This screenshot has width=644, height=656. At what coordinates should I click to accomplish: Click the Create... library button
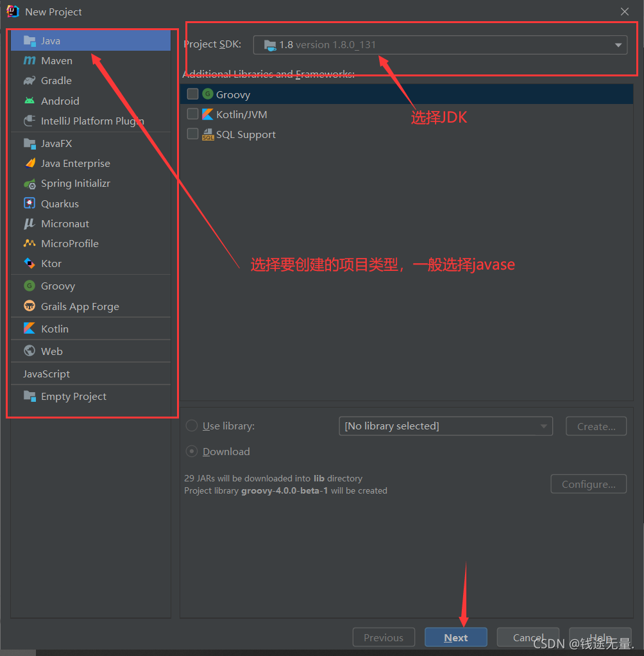(597, 426)
